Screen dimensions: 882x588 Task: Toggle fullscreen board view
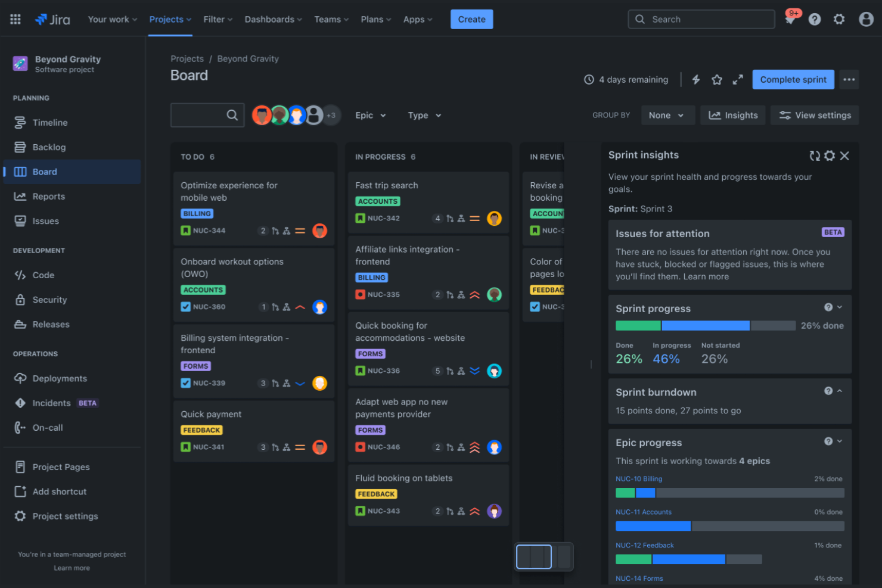738,79
